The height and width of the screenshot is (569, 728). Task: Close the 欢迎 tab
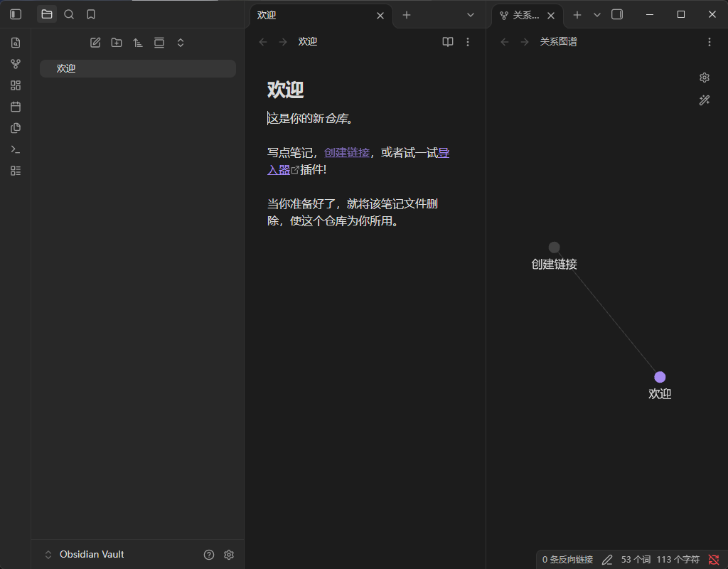(380, 16)
